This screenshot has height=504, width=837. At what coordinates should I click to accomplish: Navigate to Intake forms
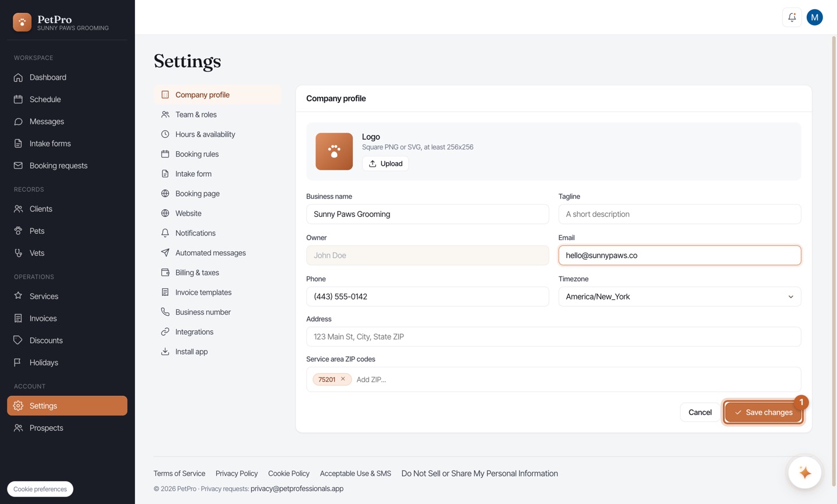[67, 144]
